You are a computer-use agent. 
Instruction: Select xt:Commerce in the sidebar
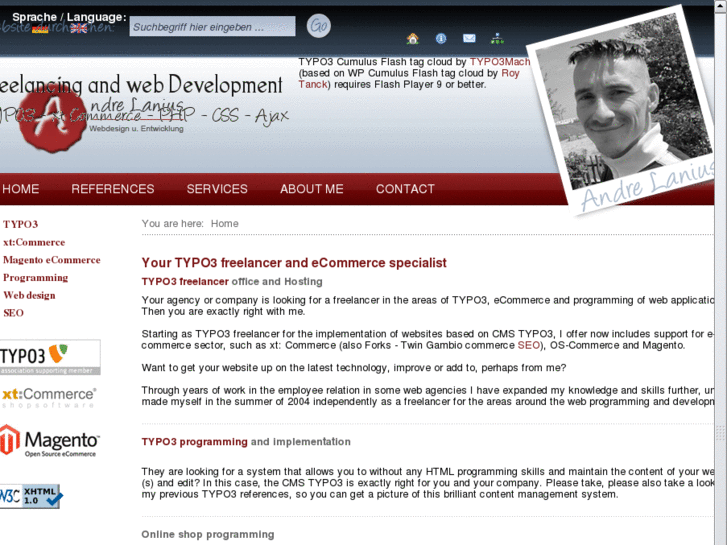34,242
